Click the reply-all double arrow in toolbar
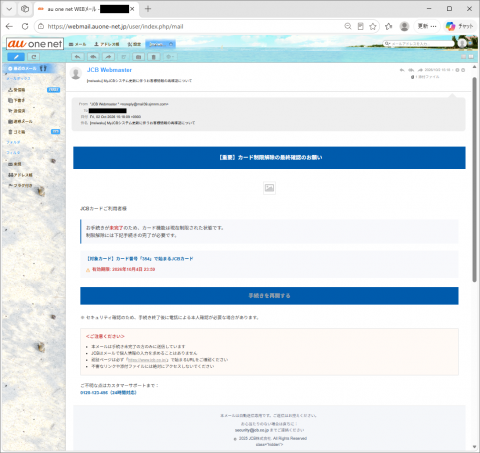This screenshot has width=480, height=453. pos(93,57)
